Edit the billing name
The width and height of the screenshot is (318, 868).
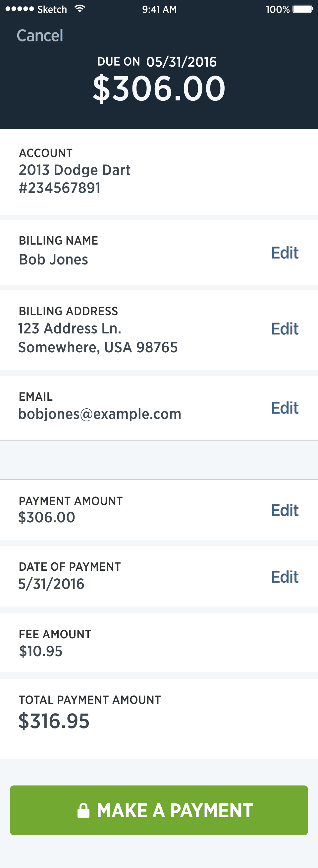click(x=285, y=253)
